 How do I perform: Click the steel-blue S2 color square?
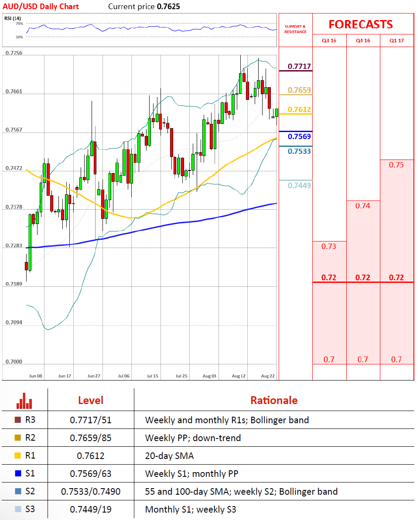coord(17,492)
